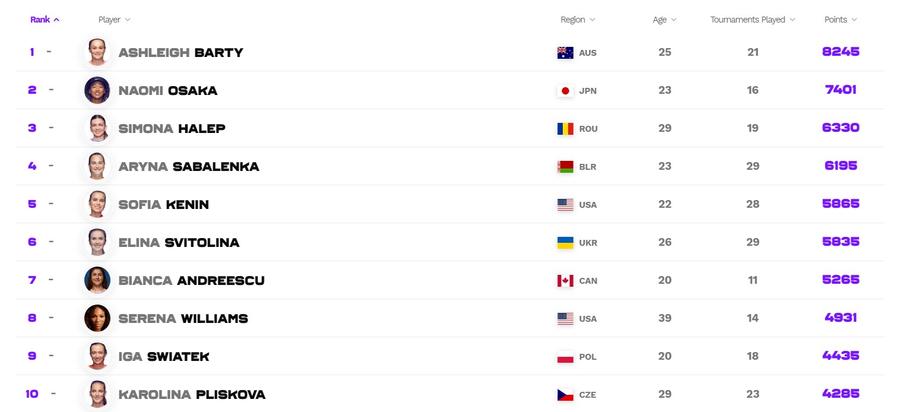Screen dimensions: 900x412
Task: Sort by Rank column header
Action: pos(45,20)
